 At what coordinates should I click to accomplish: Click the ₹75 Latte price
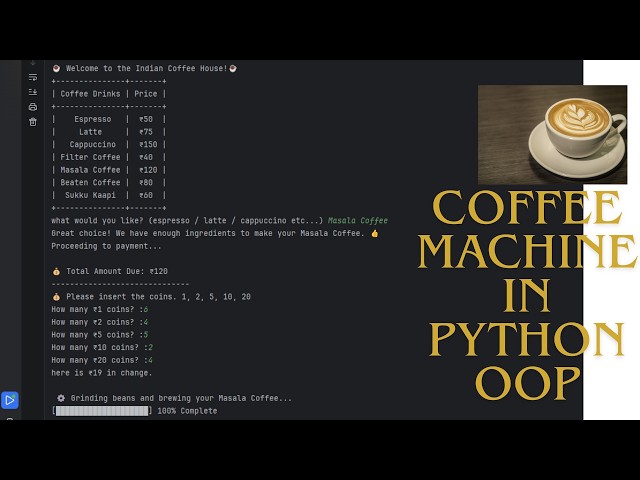(146, 132)
